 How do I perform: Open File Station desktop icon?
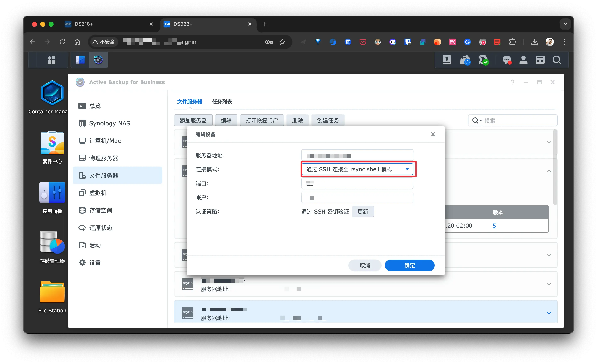pos(52,292)
